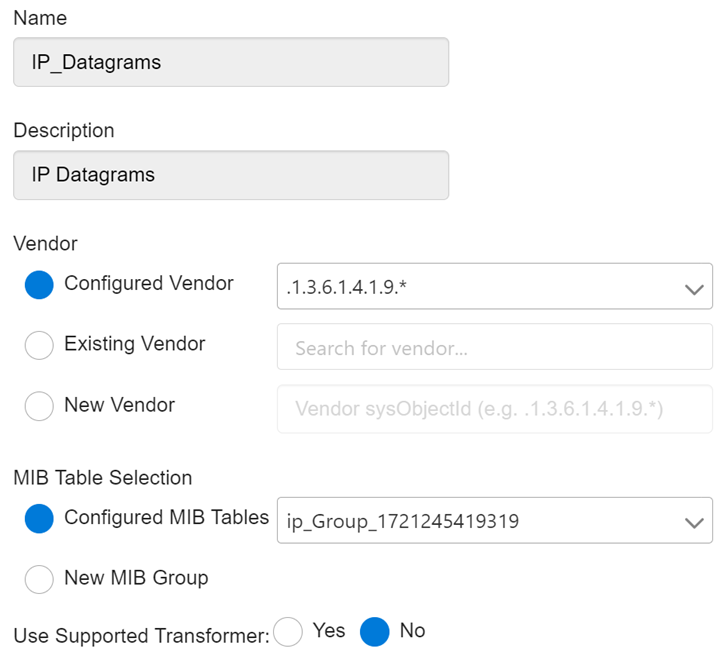Open the .1.3.6.1.4.1.9.* vendor dropdown
The height and width of the screenshot is (659, 720).
pyautogui.click(x=480, y=287)
